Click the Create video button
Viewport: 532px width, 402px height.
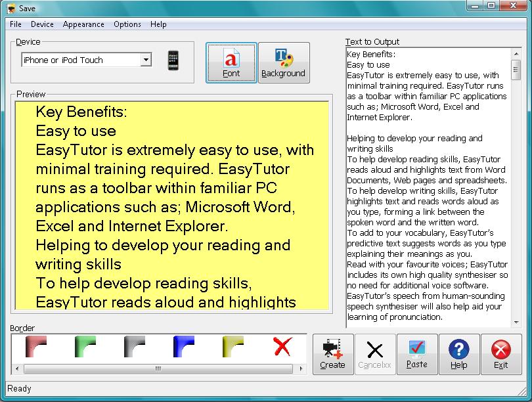pos(333,354)
